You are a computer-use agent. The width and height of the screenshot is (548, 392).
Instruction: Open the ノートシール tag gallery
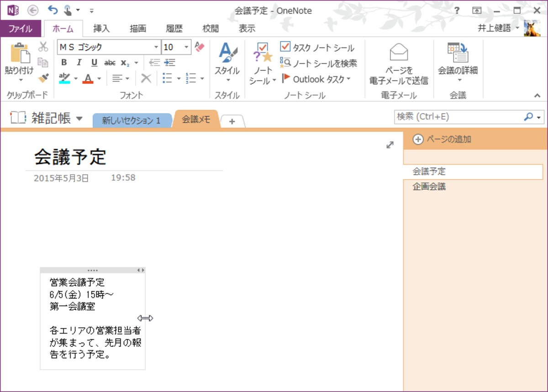click(263, 63)
